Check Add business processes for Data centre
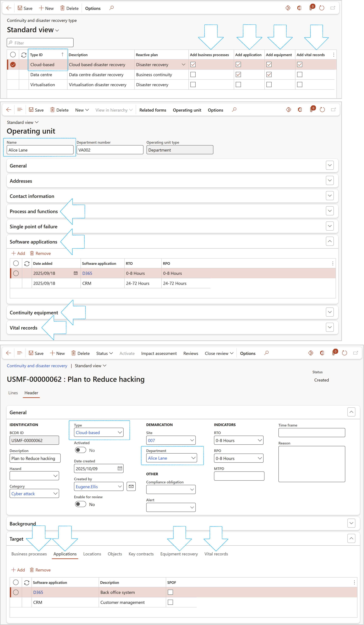This screenshot has height=625, width=364. tap(193, 74)
